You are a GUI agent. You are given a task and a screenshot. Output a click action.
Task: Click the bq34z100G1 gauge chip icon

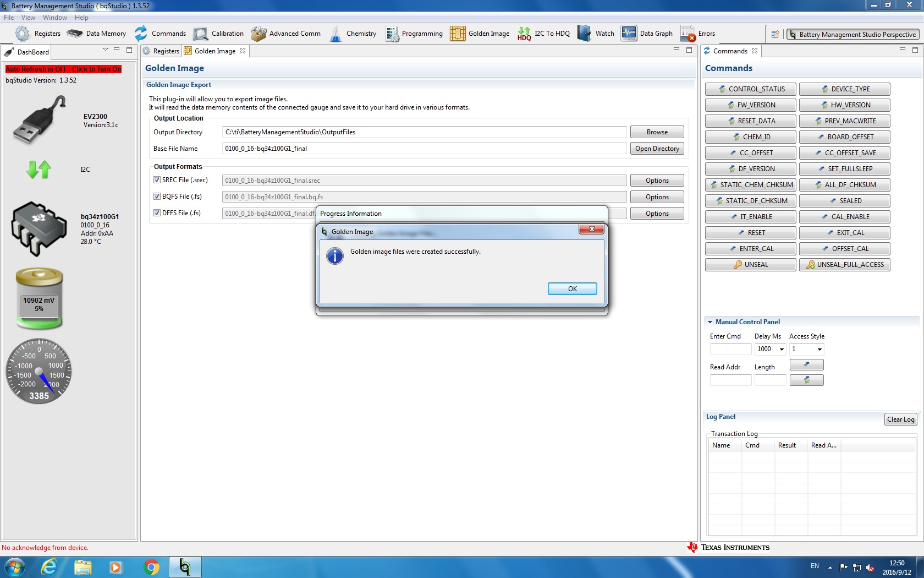pos(39,229)
